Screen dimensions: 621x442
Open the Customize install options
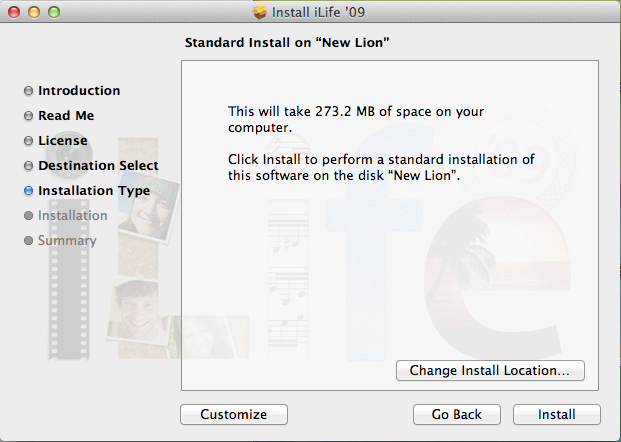point(233,414)
